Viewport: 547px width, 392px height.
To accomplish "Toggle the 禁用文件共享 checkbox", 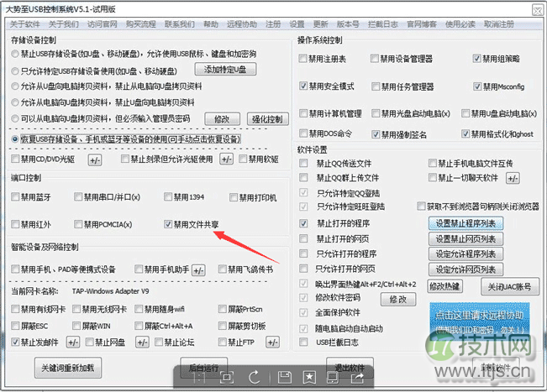I will pos(168,224).
